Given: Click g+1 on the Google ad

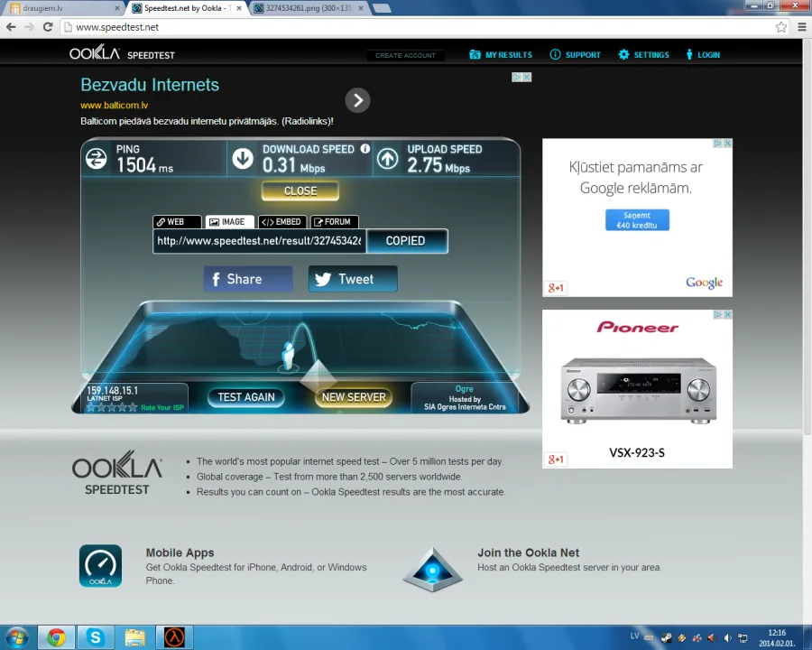Looking at the screenshot, I should (x=556, y=288).
